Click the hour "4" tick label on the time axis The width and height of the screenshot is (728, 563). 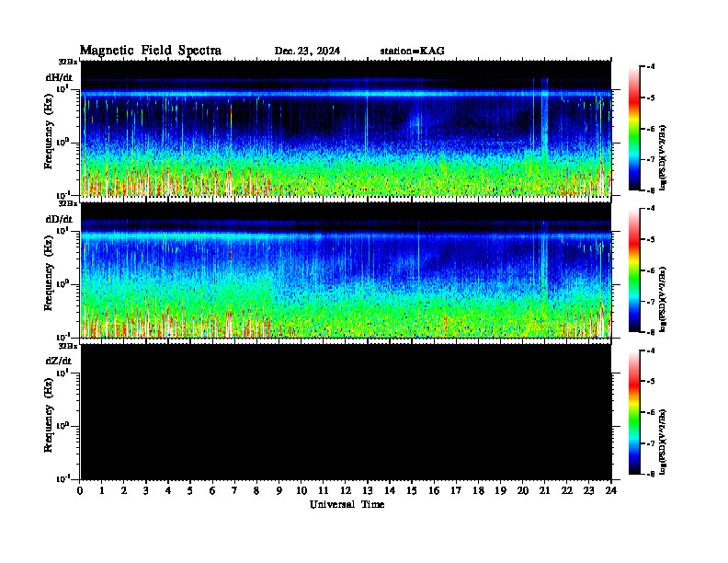(x=168, y=490)
